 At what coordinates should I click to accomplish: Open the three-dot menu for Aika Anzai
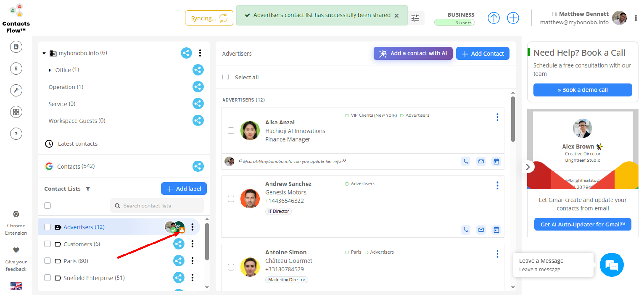[497, 117]
